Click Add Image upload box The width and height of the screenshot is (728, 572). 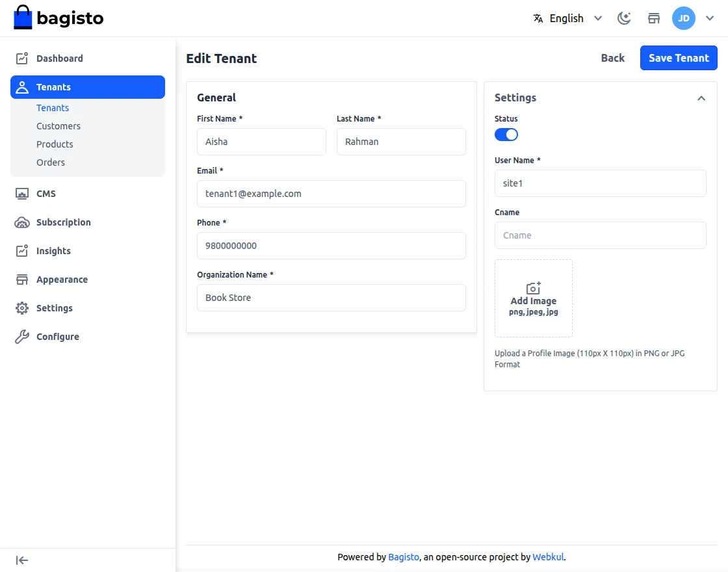coord(534,298)
